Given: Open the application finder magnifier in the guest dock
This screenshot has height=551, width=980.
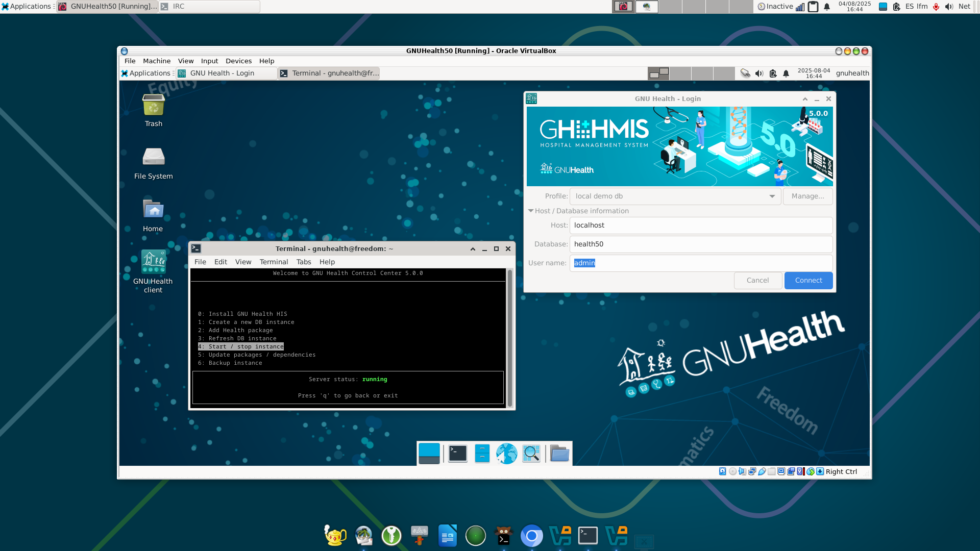Looking at the screenshot, I should (x=531, y=453).
